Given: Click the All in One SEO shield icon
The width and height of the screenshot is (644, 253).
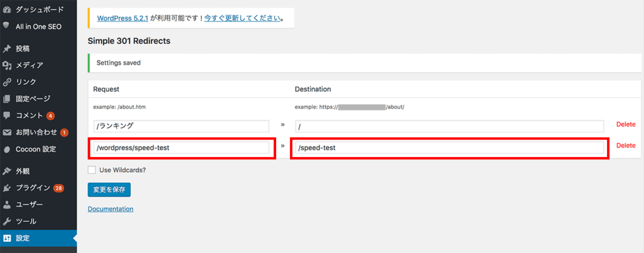Looking at the screenshot, I should (6, 26).
